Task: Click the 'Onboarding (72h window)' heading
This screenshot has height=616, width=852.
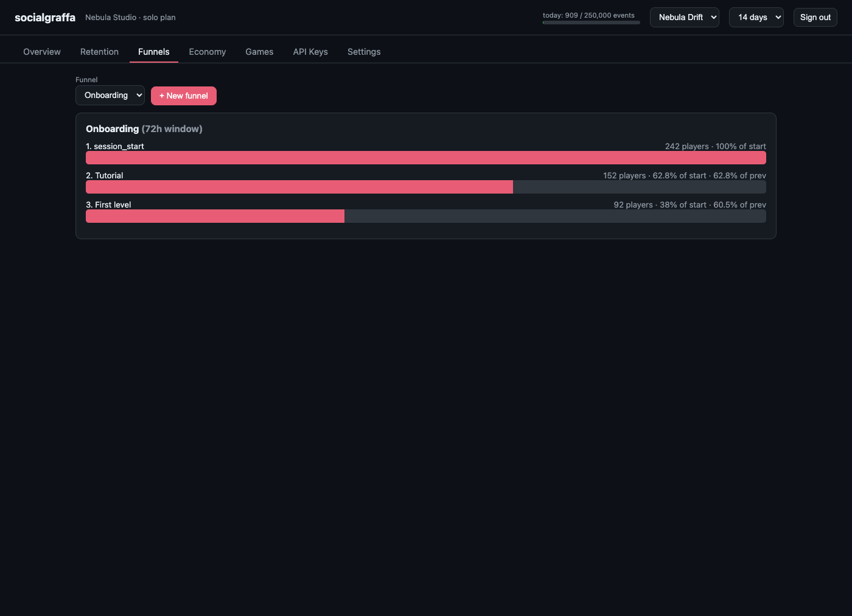Action: click(144, 128)
